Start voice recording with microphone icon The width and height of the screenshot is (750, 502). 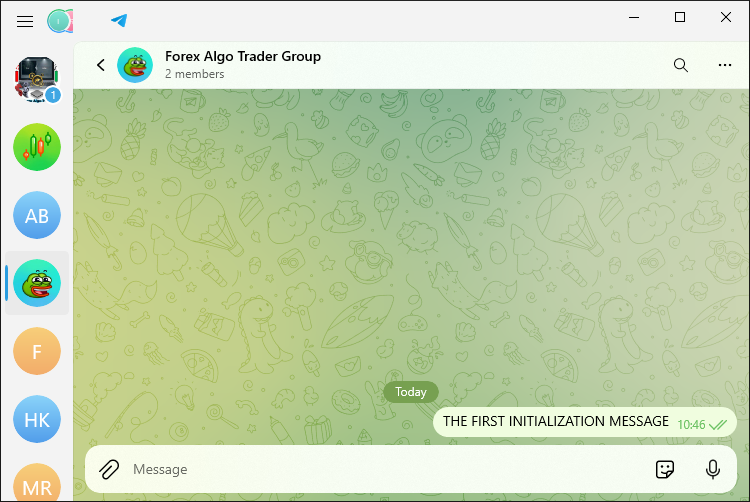[x=713, y=469]
